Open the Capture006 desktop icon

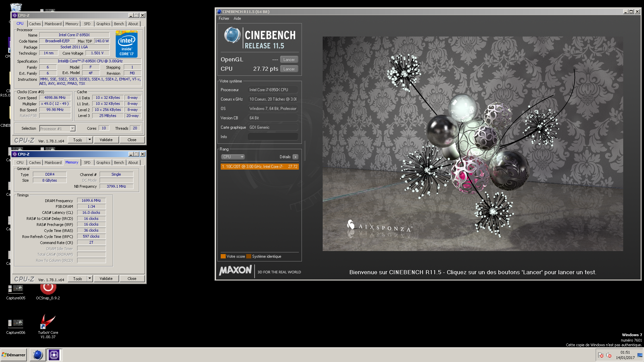click(x=15, y=327)
